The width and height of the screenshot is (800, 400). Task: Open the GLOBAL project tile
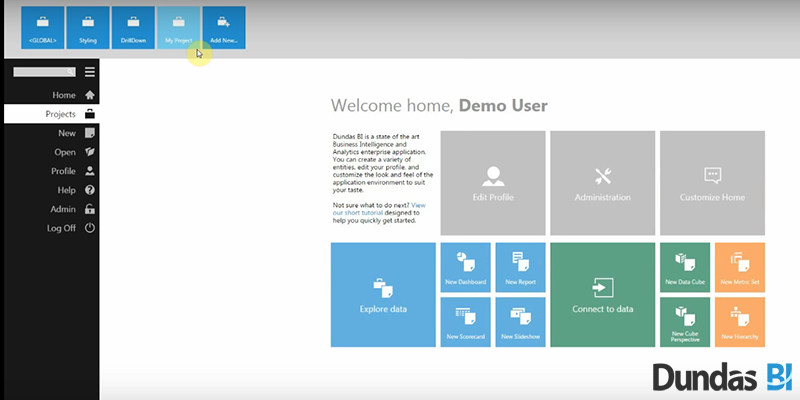[42, 27]
